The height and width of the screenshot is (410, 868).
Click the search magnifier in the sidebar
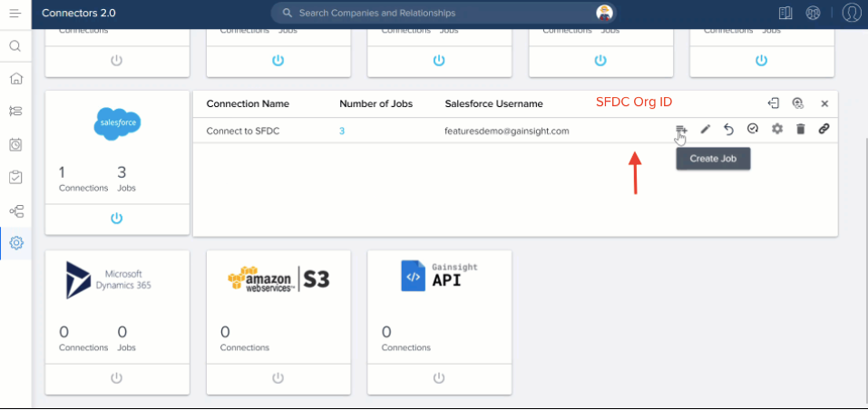coord(15,46)
